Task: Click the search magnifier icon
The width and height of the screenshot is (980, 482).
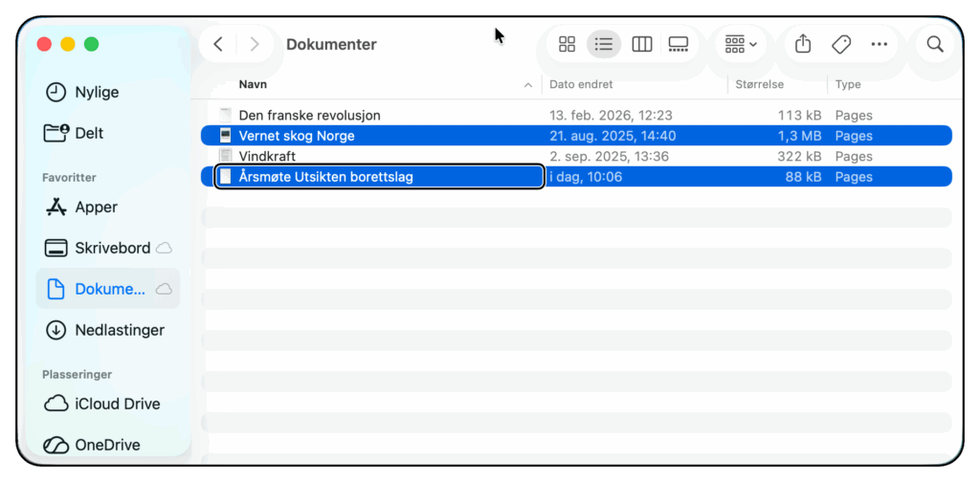Action: (935, 44)
